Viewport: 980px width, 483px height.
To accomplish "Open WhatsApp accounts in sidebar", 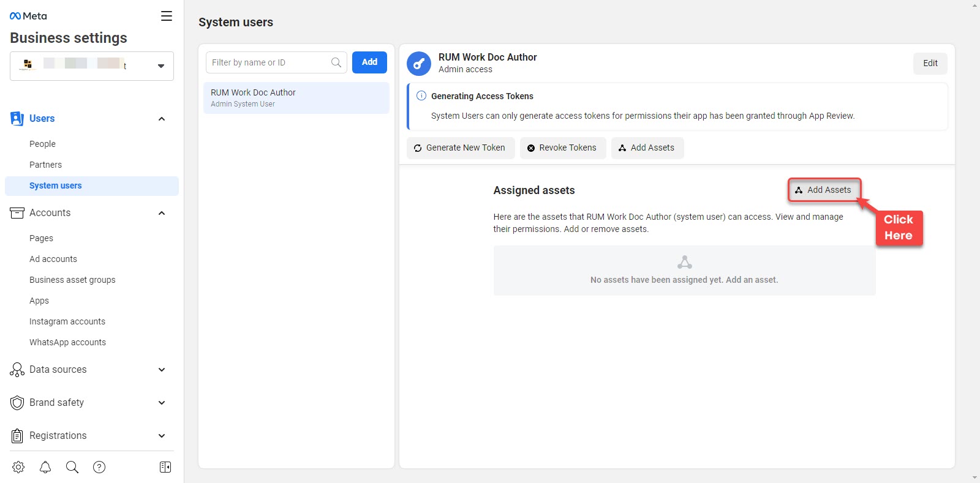I will click(67, 342).
